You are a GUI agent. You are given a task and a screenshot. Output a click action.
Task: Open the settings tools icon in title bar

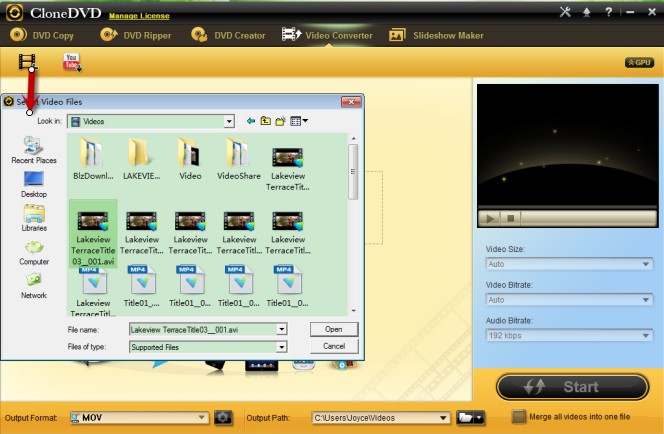565,12
